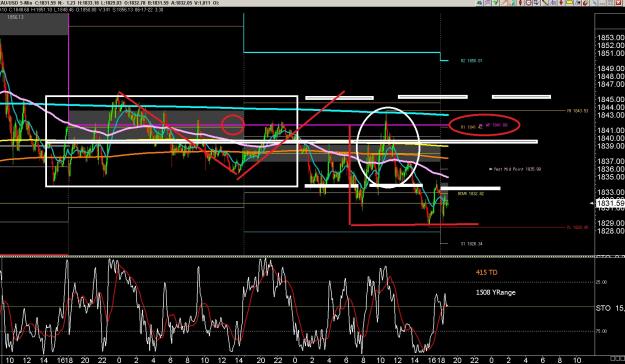Click the yellow toolbar icon in the top bar

click(570, 3)
